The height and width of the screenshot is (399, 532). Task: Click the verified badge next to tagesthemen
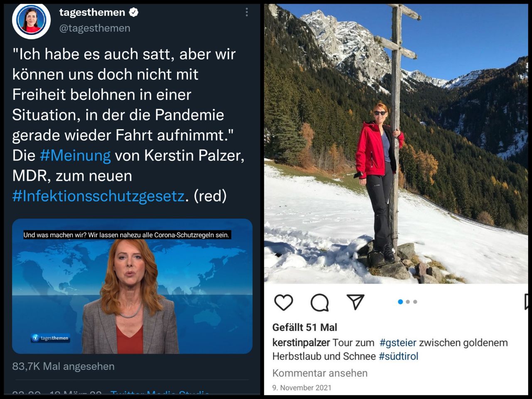tap(133, 12)
